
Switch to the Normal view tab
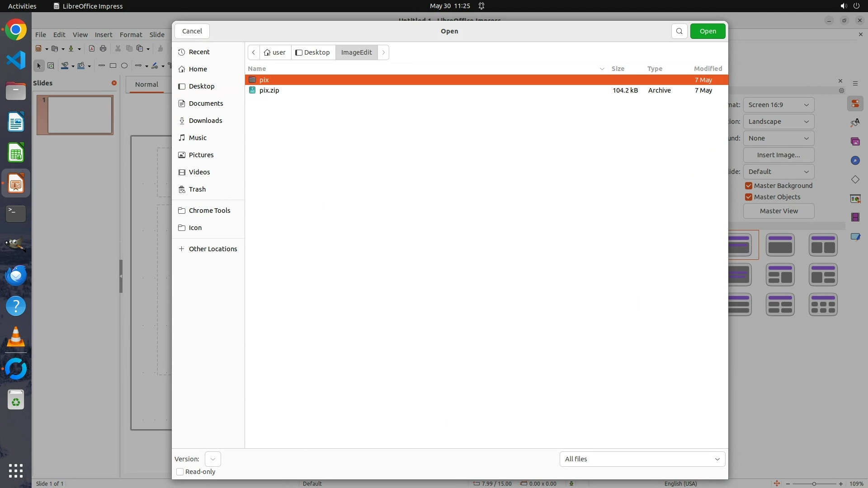pyautogui.click(x=146, y=84)
